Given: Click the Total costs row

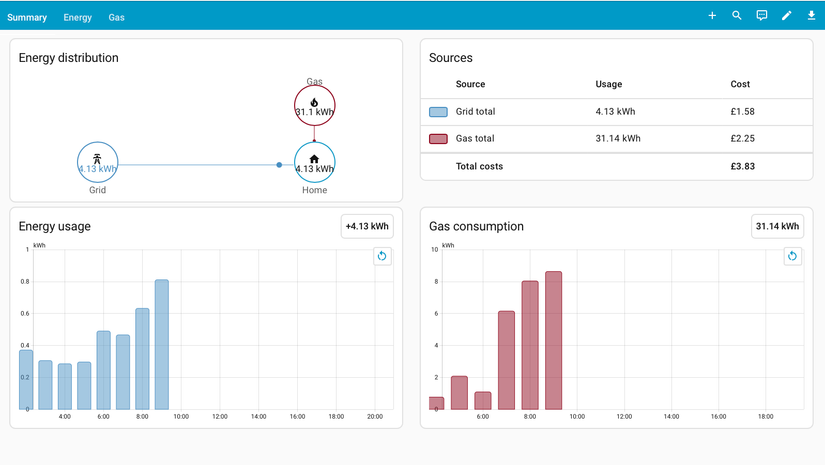Looking at the screenshot, I should coord(617,166).
